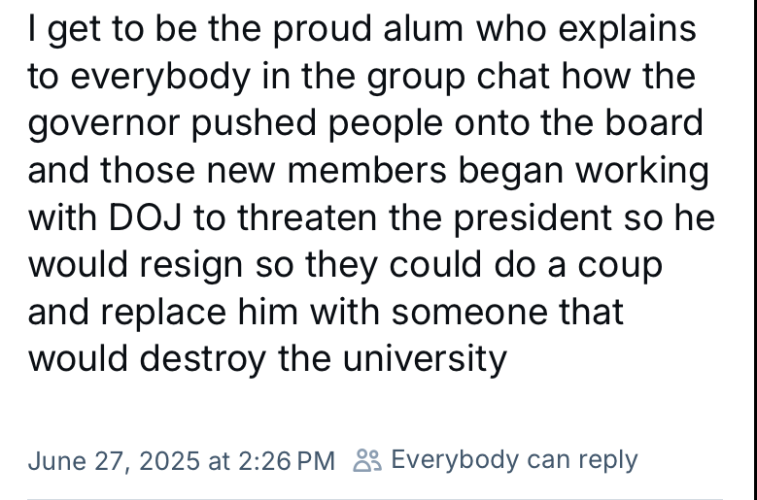Click the word governor in the post
The width and height of the screenshot is (757, 500).
(104, 124)
